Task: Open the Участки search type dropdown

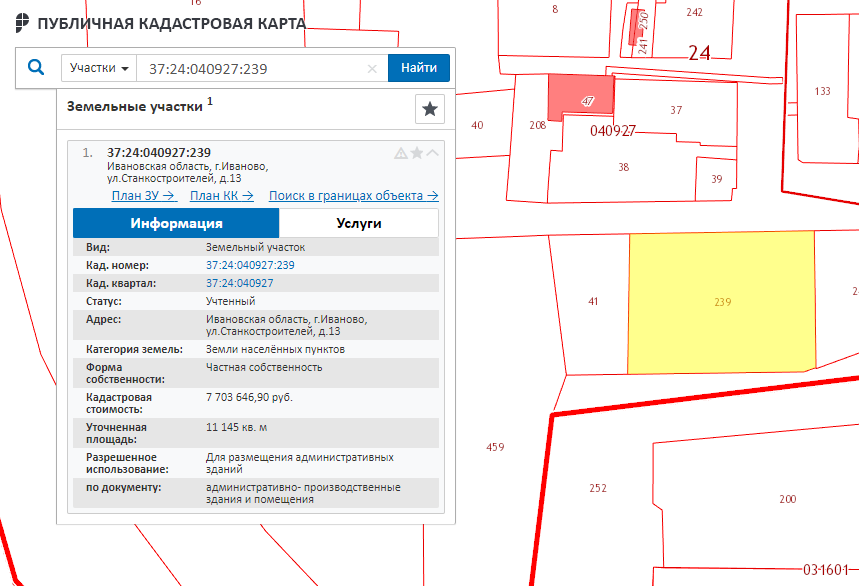Action: pyautogui.click(x=98, y=68)
